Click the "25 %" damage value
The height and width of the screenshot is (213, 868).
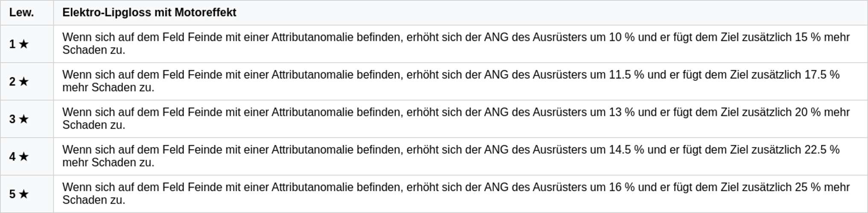(808, 187)
